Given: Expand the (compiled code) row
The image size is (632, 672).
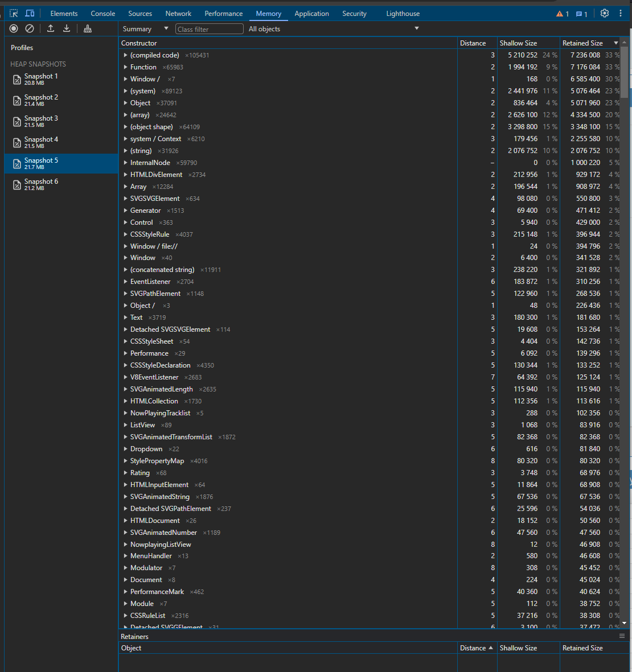Looking at the screenshot, I should tap(125, 55).
